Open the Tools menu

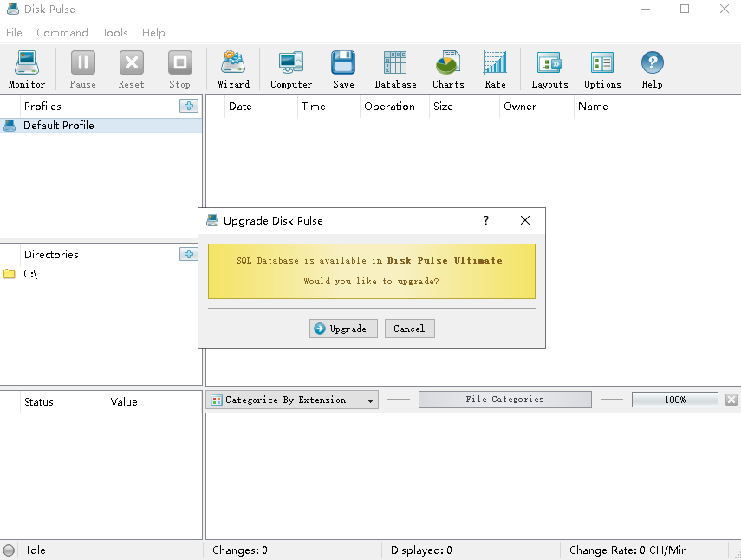coord(115,33)
